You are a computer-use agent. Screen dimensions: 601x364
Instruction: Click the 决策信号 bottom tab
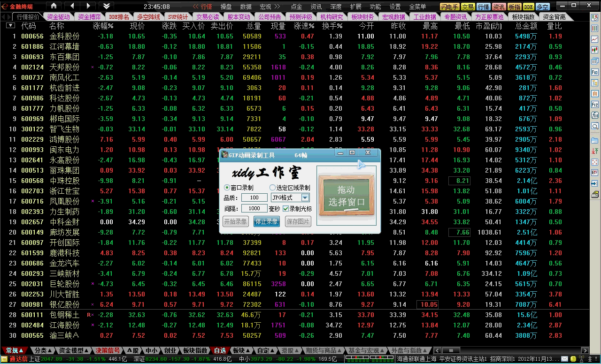coord(108,350)
